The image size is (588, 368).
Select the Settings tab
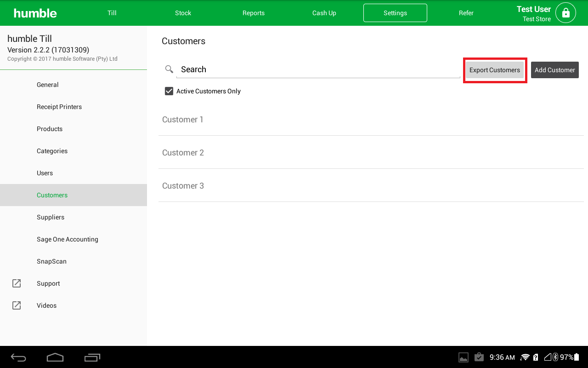[x=395, y=13]
